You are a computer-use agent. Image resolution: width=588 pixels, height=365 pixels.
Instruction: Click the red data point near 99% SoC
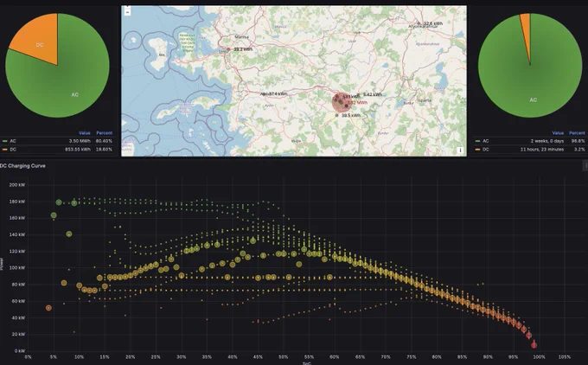click(534, 345)
